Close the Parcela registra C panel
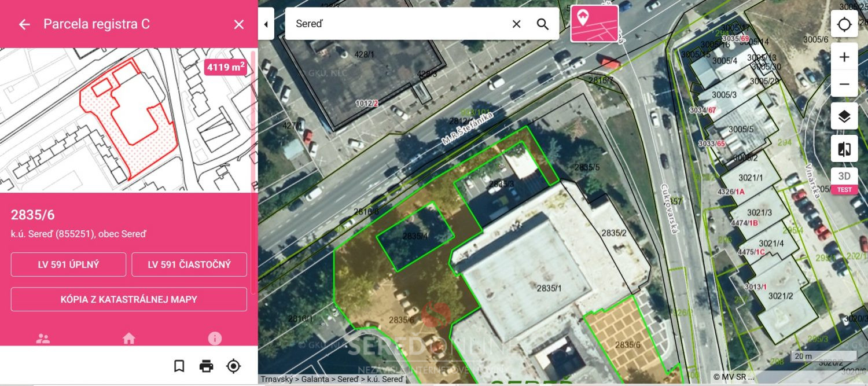The image size is (868, 386). [239, 24]
